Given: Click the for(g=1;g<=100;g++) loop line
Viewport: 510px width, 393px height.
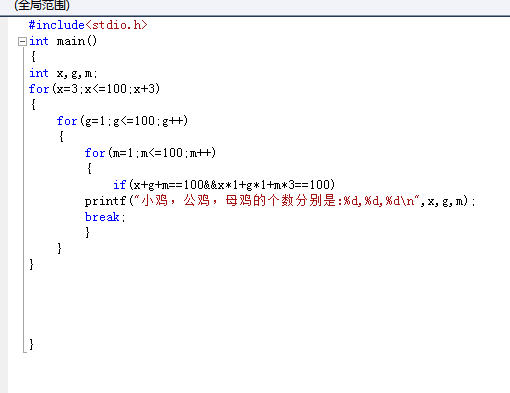Looking at the screenshot, I should click(122, 121).
